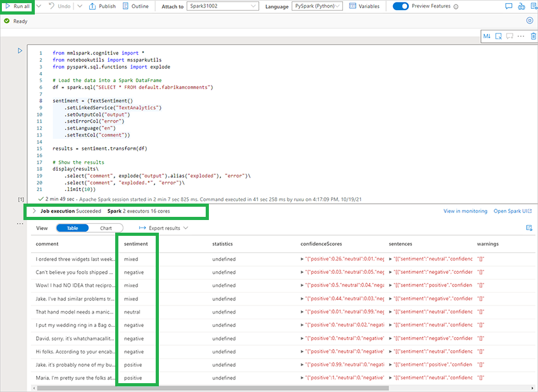Publish the notebook
Image resolution: width=538 pixels, height=392 pixels.
point(103,6)
